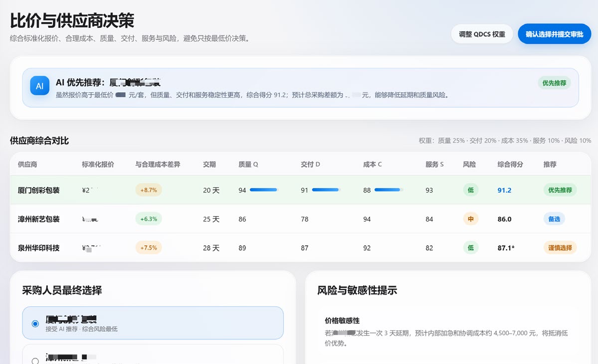Image resolution: width=598 pixels, height=364 pixels.
Task: Click service score 82 for 泉州华印科技
Action: pos(429,248)
